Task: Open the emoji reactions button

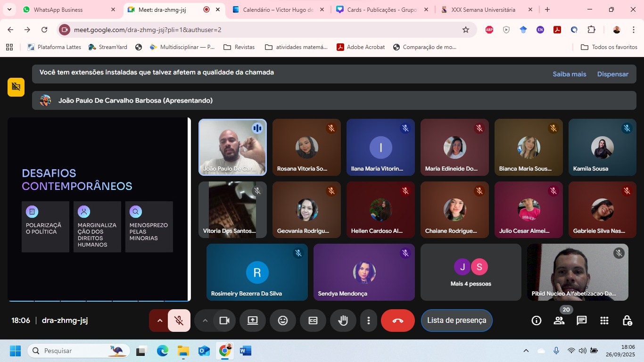Action: tap(282, 321)
